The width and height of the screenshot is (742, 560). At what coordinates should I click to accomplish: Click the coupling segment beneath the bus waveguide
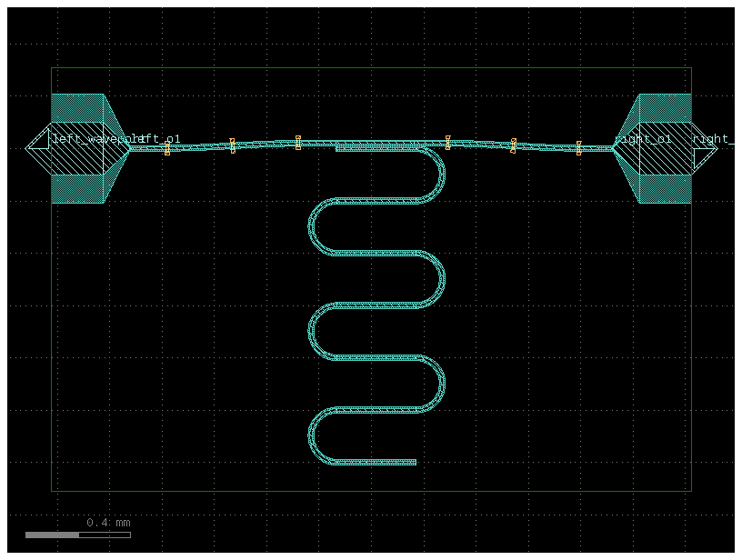pos(377,148)
